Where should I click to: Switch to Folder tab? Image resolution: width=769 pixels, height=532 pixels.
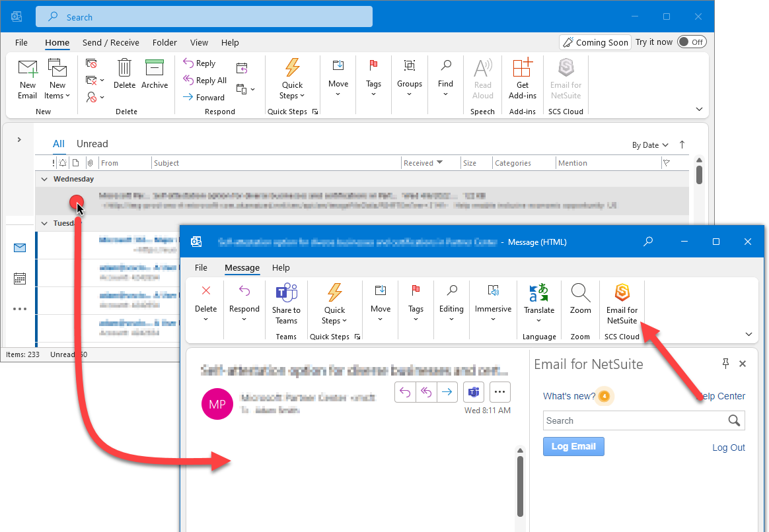click(x=165, y=43)
